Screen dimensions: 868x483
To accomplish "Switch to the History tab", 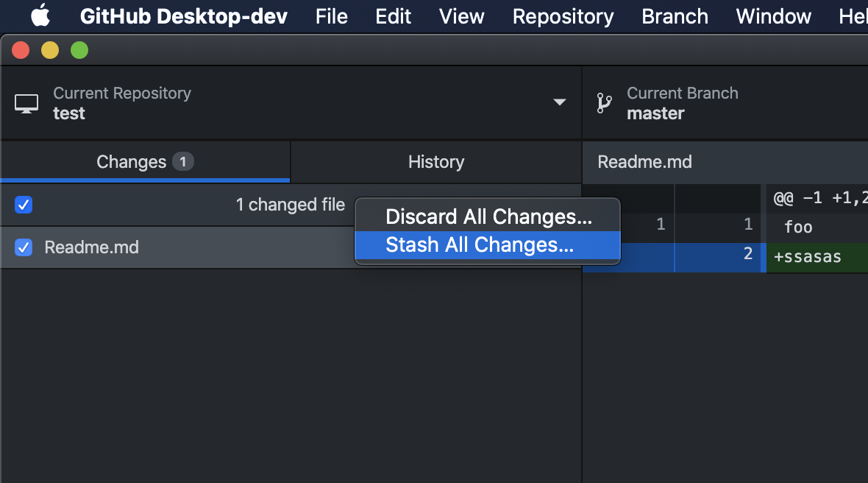I will [x=435, y=161].
